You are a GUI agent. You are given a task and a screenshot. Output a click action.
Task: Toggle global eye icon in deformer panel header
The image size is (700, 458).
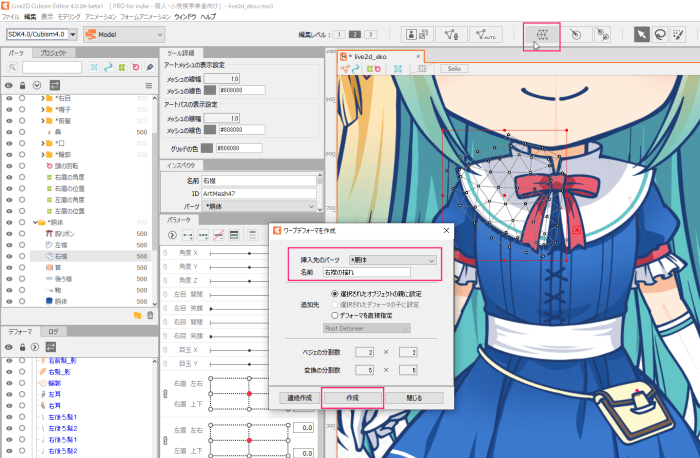tap(9, 347)
